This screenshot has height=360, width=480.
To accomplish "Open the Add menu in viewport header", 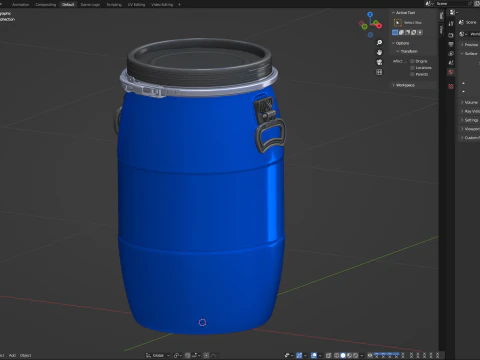I will tap(12, 355).
